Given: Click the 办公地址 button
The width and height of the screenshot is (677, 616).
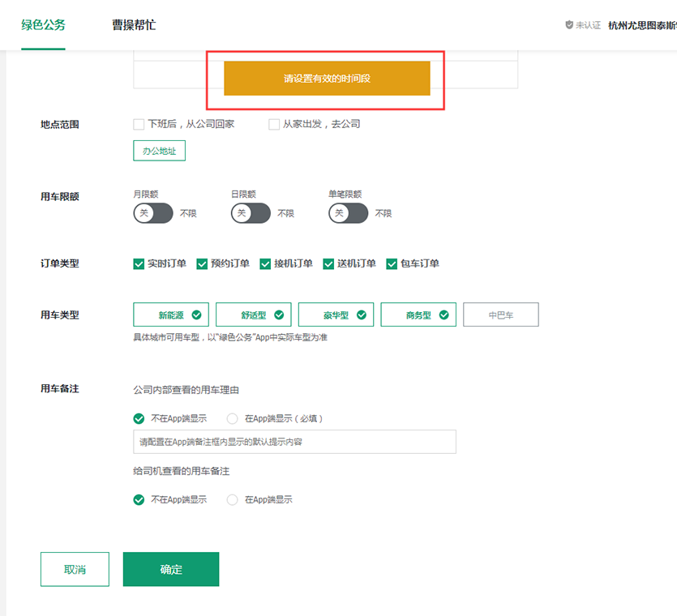Looking at the screenshot, I should click(159, 151).
